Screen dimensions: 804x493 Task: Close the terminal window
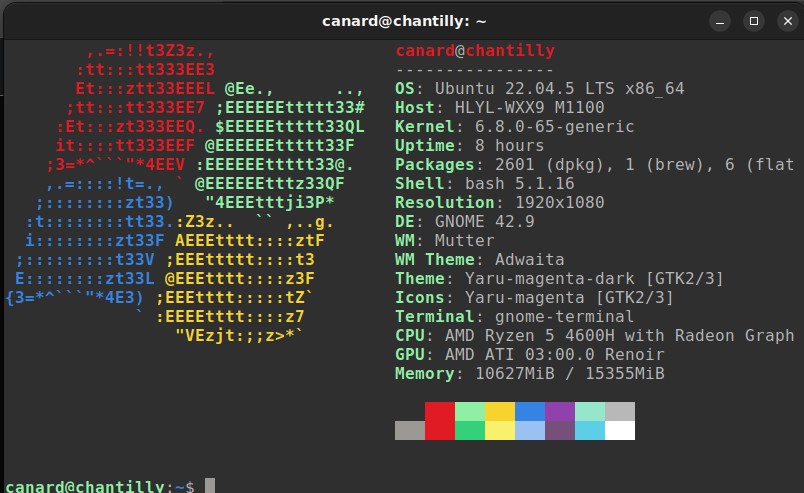coord(788,22)
